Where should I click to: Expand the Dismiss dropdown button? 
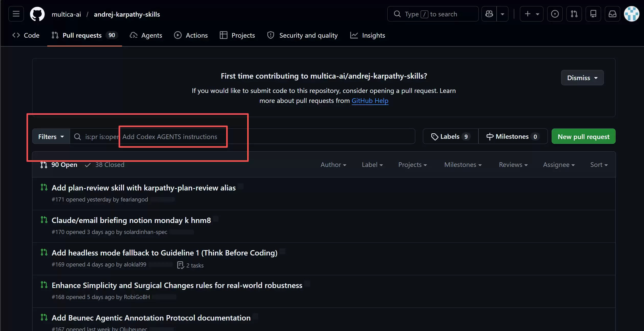[x=582, y=78]
